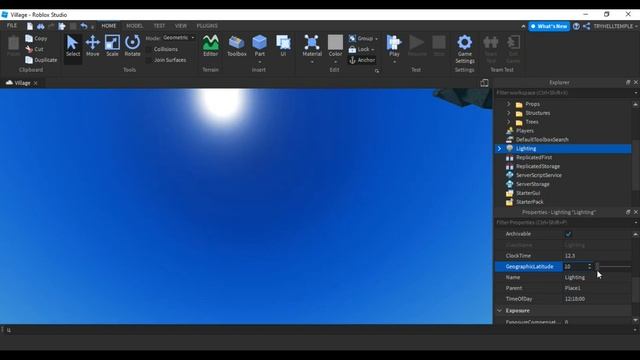The image size is (640, 360).
Task: Switch to the PLUGINS ribbon tab
Action: (x=207, y=26)
